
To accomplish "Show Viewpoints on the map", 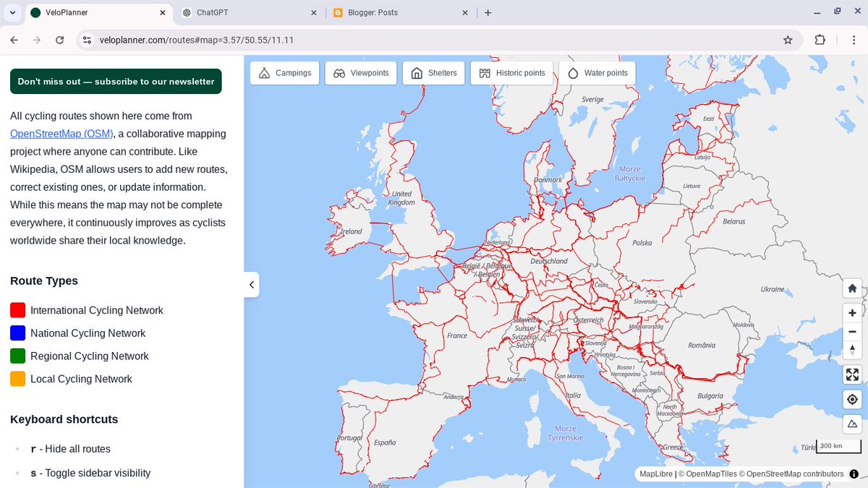I will 361,72.
